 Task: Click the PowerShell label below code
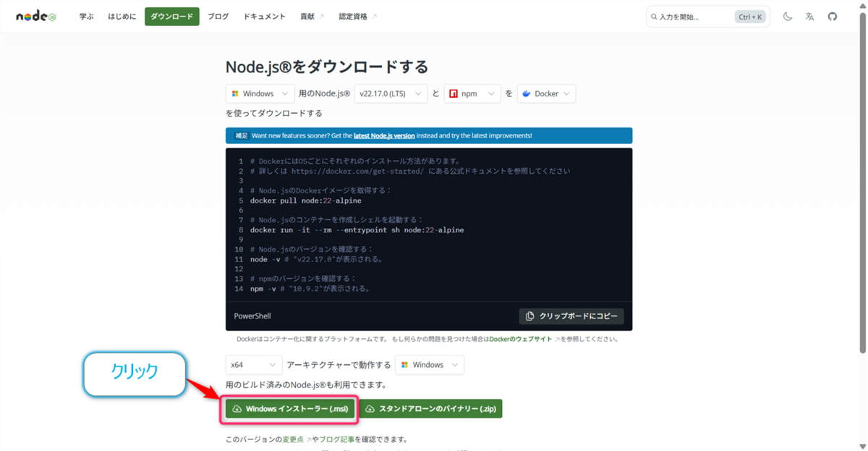[252, 316]
